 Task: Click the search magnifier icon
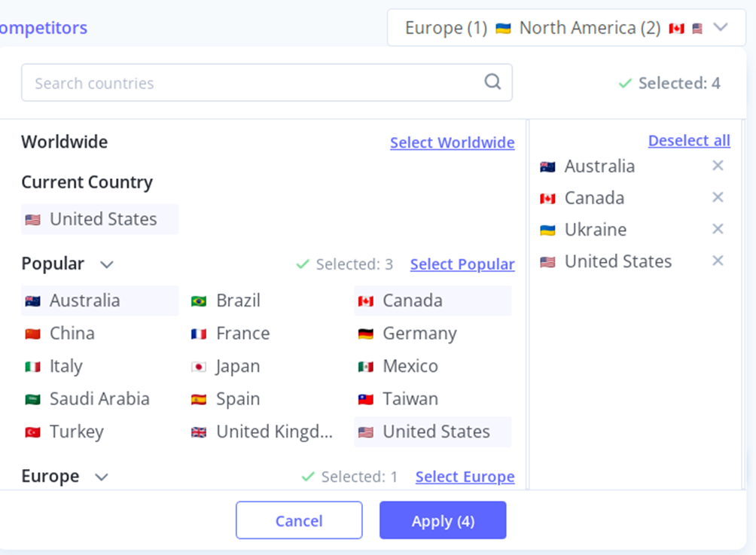492,82
